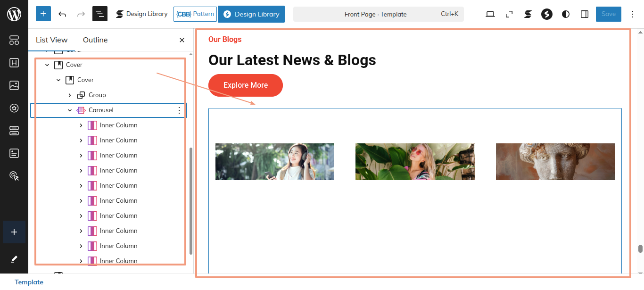Image resolution: width=644 pixels, height=290 pixels.
Task: Open the Front Page · Template command bar
Action: [x=379, y=14]
